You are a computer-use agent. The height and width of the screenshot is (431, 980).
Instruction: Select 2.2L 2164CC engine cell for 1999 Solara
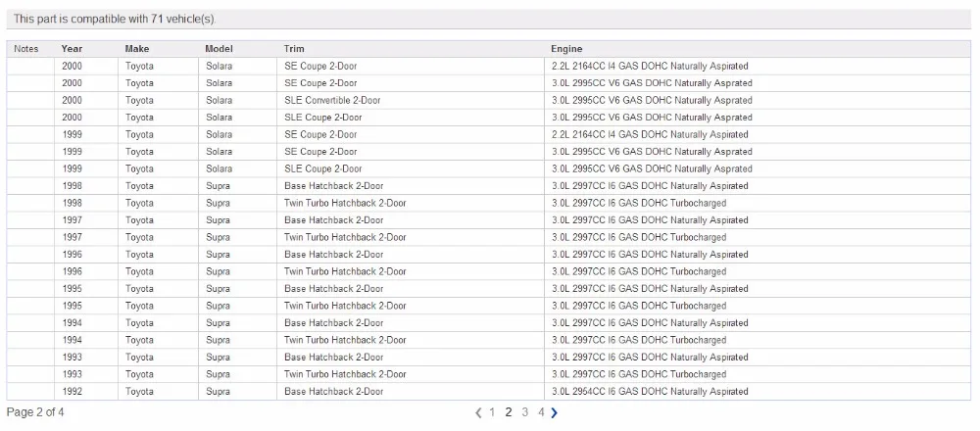pos(757,135)
